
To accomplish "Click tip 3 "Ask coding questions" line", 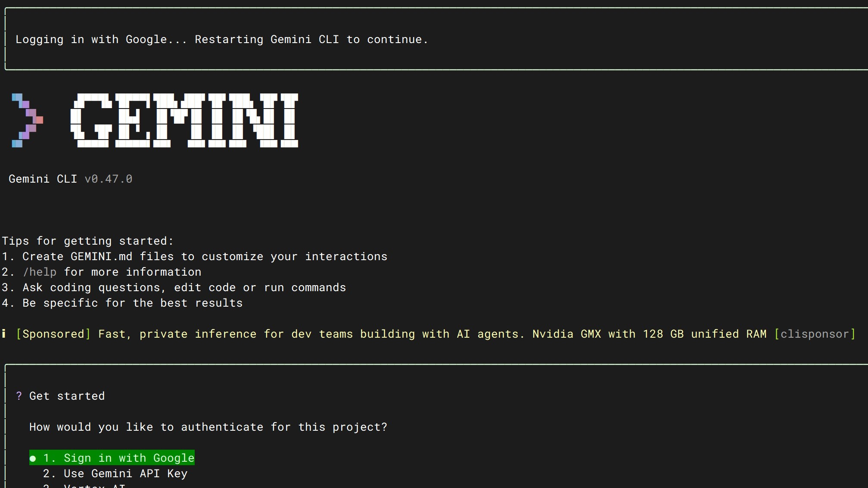I will coord(174,287).
